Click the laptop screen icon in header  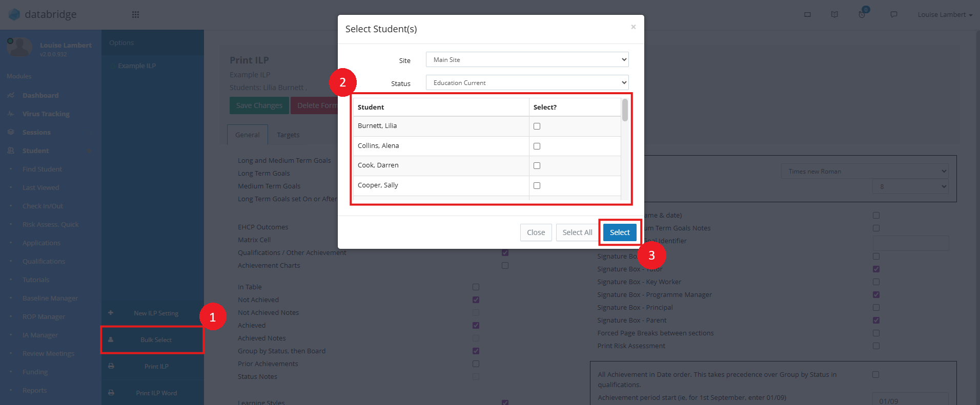pyautogui.click(x=807, y=14)
